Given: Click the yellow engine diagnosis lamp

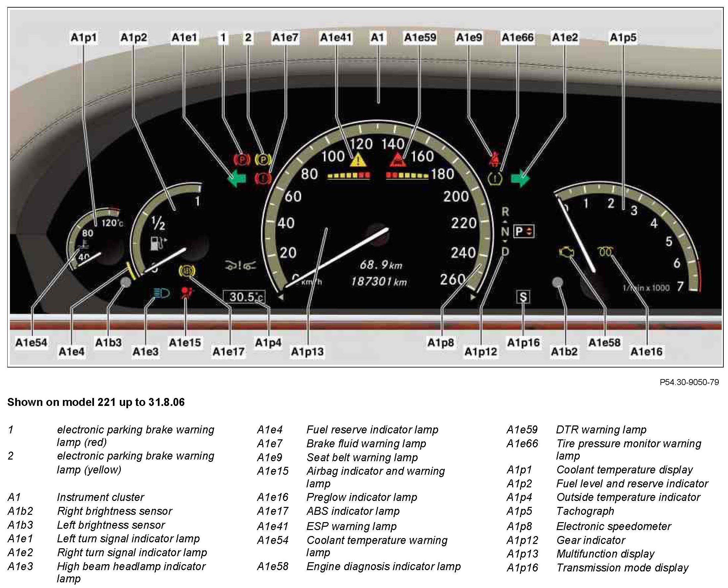Looking at the screenshot, I should pyautogui.click(x=567, y=253).
